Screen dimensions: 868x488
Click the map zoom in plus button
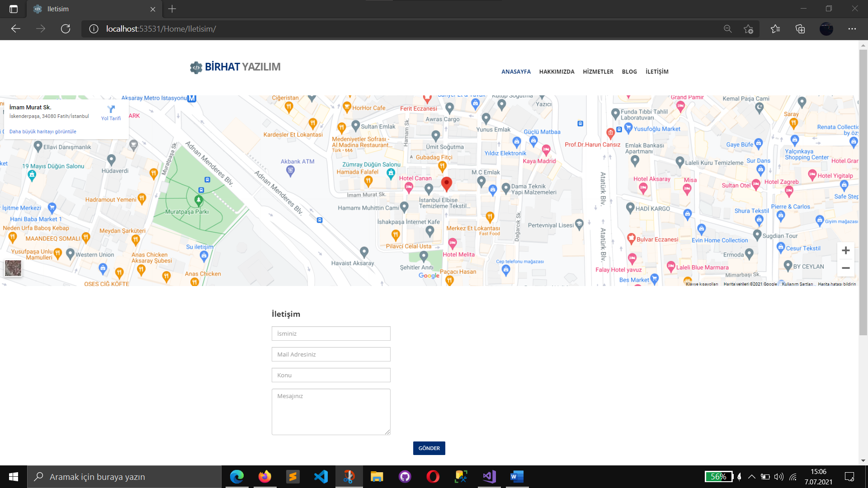click(x=845, y=251)
